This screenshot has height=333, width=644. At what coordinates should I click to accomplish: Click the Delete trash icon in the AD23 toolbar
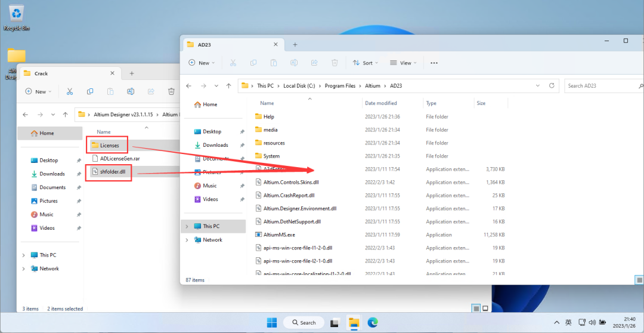point(335,63)
